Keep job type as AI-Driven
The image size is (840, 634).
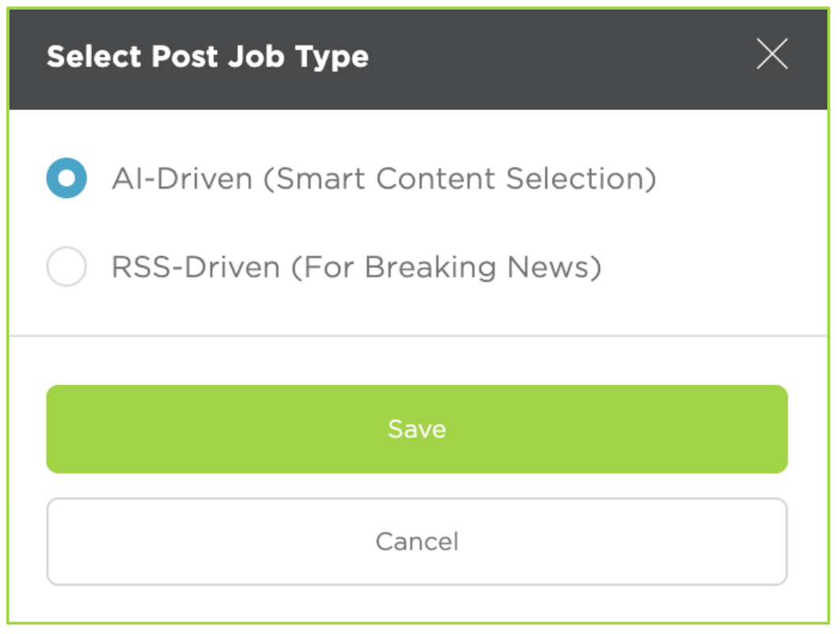point(67,178)
